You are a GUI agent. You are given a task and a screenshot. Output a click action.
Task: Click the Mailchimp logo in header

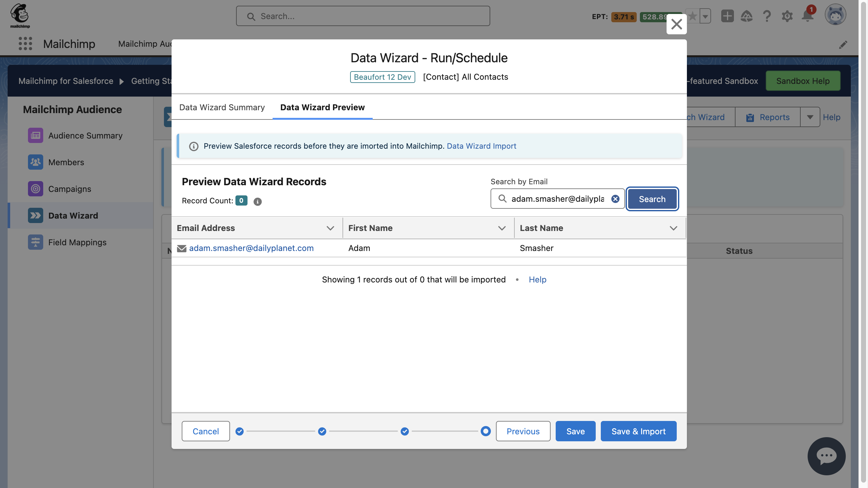click(20, 16)
